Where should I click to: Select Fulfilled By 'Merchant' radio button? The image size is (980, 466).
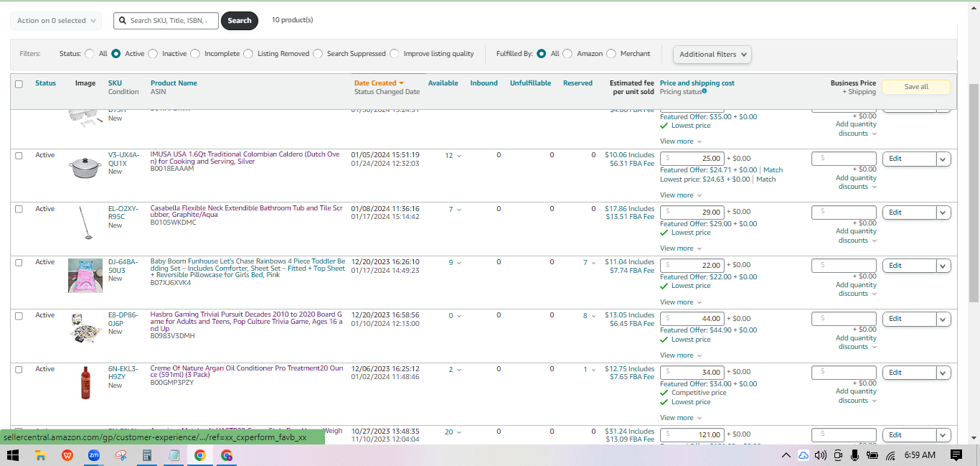point(611,54)
